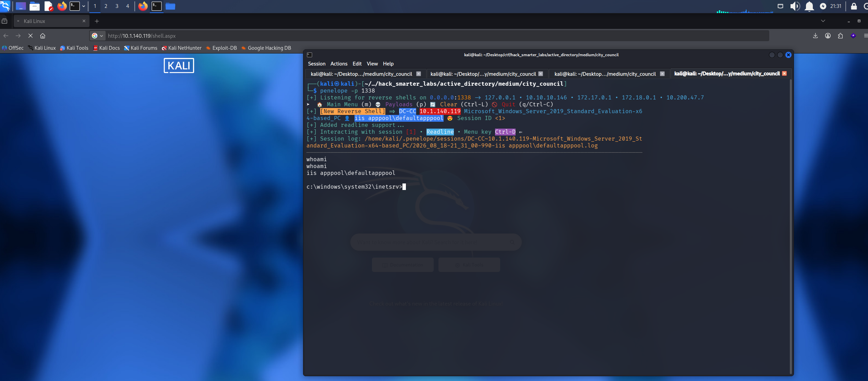
Task: Click the KALI logo on the page
Action: (x=179, y=66)
